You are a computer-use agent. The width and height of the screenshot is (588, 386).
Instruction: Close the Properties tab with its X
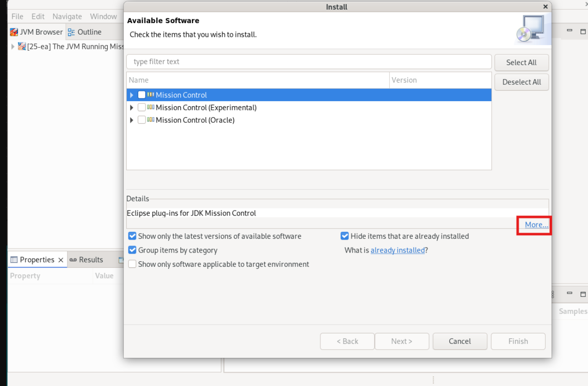[x=61, y=260]
